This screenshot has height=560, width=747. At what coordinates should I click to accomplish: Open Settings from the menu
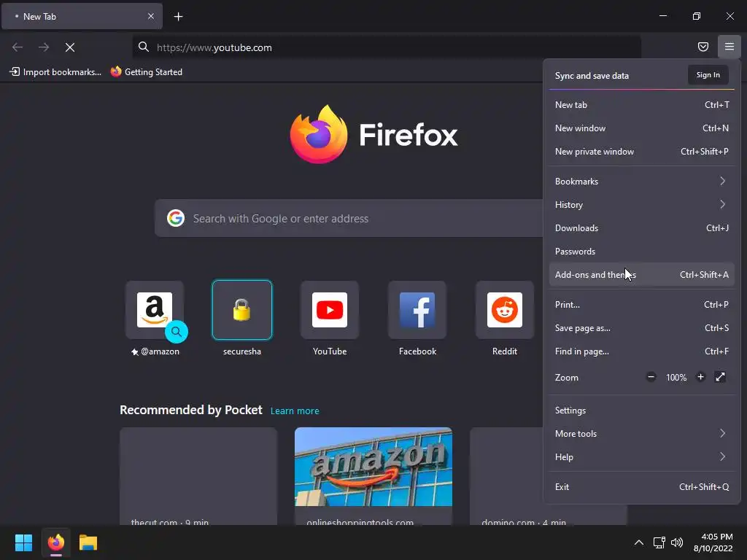tap(641, 410)
